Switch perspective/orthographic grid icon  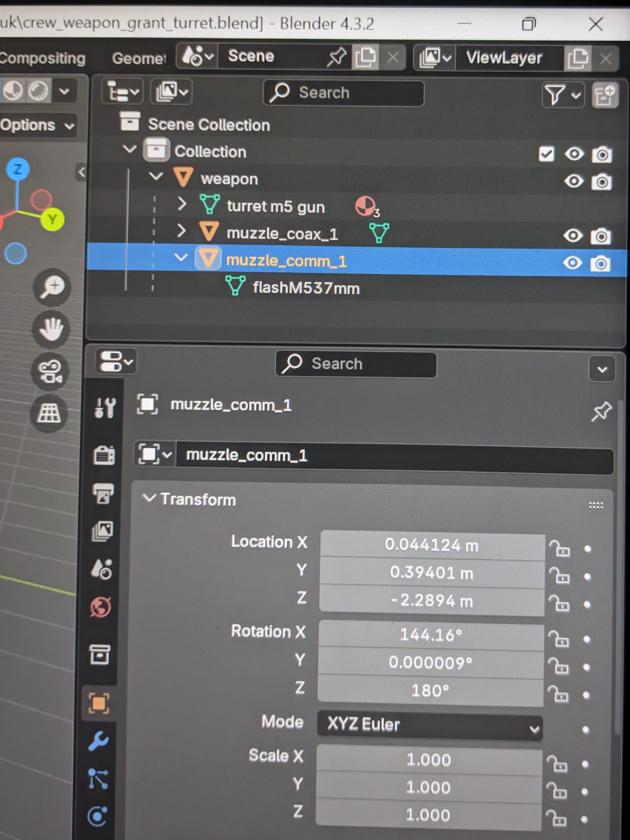coord(49,413)
